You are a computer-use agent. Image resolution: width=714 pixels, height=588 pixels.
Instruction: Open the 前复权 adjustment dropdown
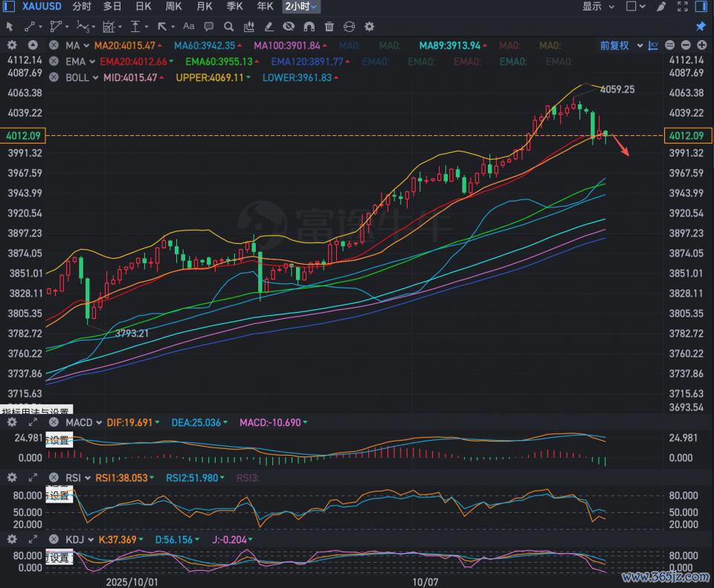[620, 45]
